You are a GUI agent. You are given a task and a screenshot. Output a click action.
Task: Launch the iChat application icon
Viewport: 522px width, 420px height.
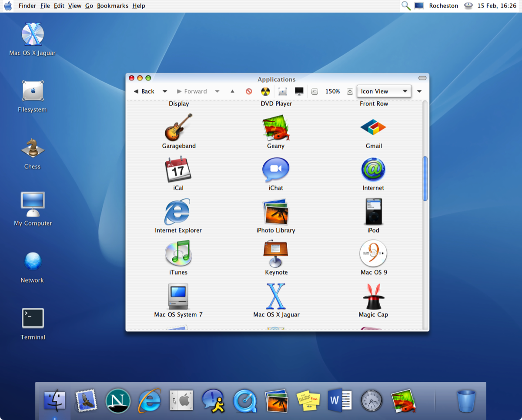(x=275, y=170)
